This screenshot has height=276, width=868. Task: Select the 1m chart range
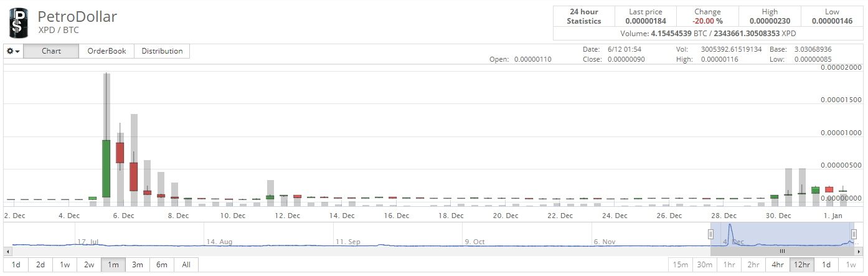[x=113, y=265]
